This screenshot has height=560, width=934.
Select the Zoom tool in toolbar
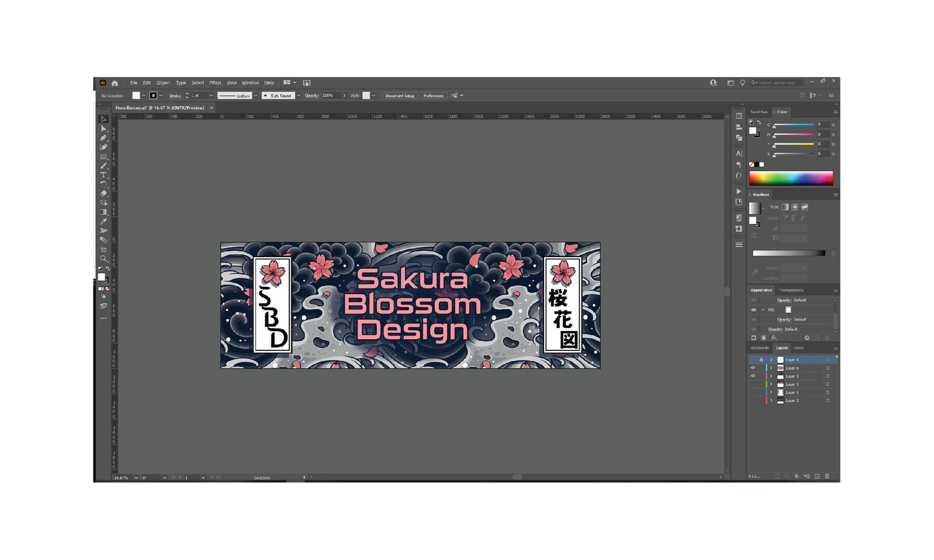(x=103, y=259)
